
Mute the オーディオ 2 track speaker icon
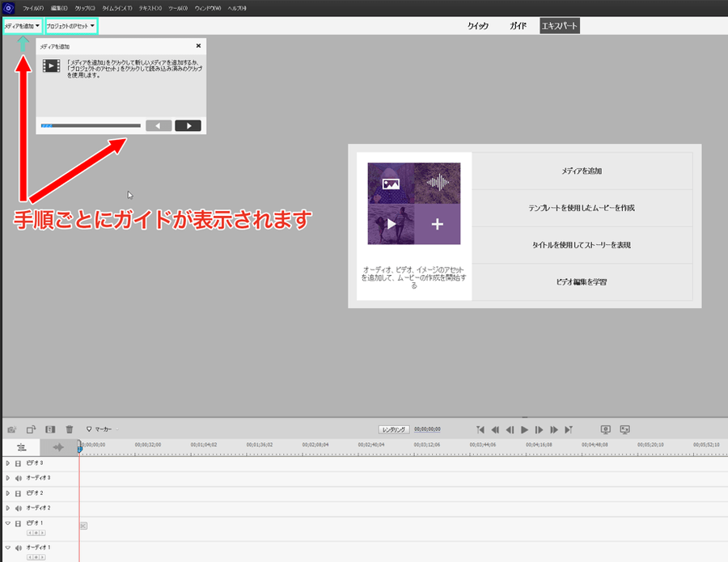click(18, 508)
